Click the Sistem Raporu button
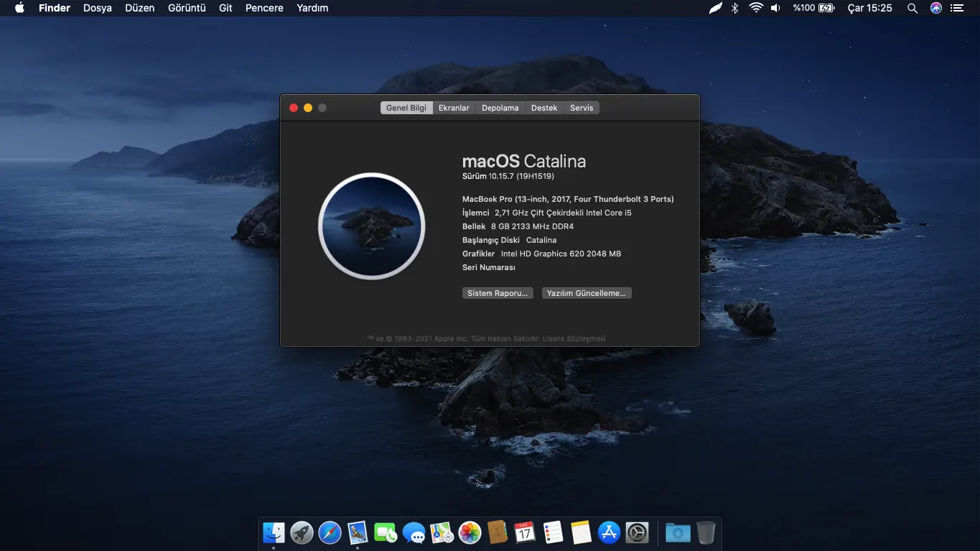The width and height of the screenshot is (980, 551). click(498, 293)
